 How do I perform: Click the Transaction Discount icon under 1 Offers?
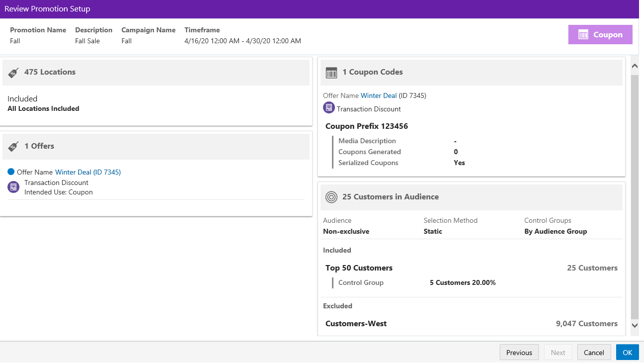[14, 187]
